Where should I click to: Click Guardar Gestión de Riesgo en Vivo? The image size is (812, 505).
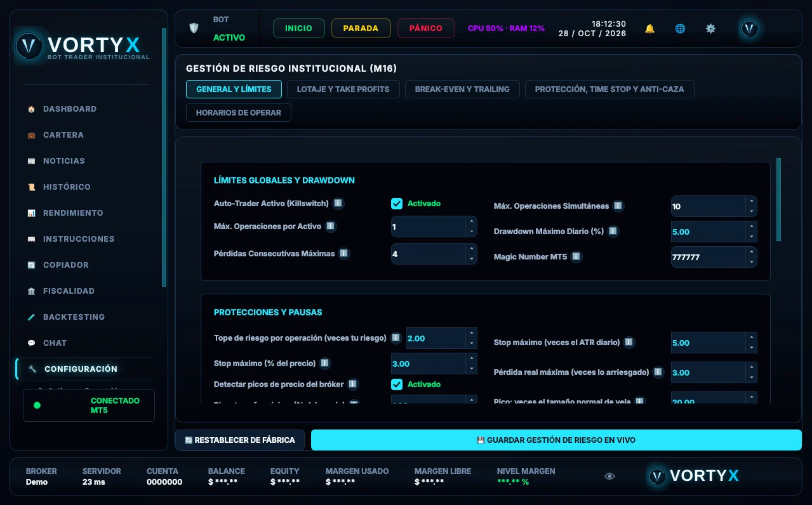(x=556, y=440)
